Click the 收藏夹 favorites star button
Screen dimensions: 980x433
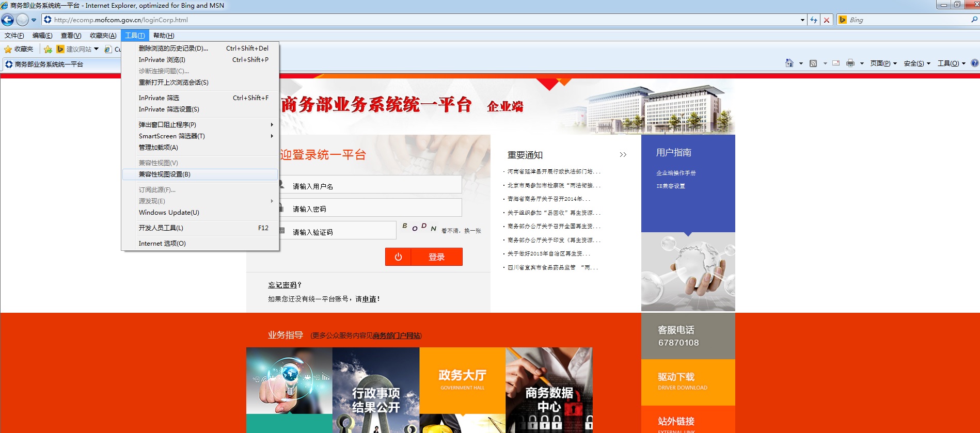click(19, 49)
